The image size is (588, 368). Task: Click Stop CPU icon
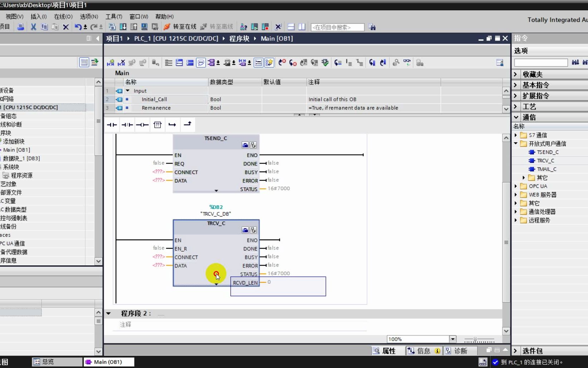(x=265, y=27)
